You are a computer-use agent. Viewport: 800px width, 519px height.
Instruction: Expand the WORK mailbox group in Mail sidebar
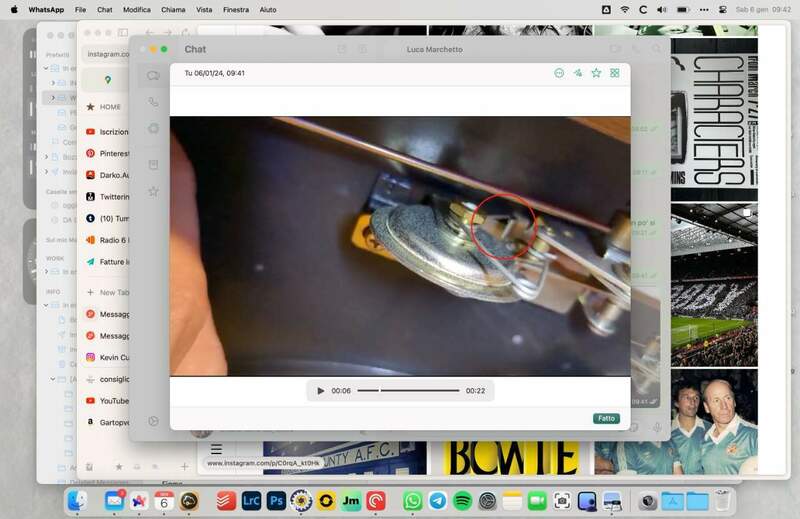point(46,271)
